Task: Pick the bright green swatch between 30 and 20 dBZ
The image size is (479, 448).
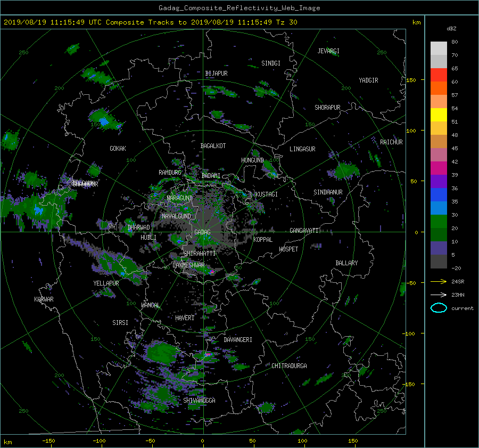Action: point(439,222)
